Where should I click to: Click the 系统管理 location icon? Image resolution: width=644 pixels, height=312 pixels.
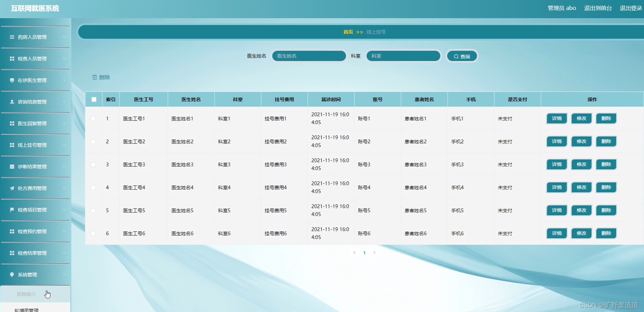(x=12, y=274)
